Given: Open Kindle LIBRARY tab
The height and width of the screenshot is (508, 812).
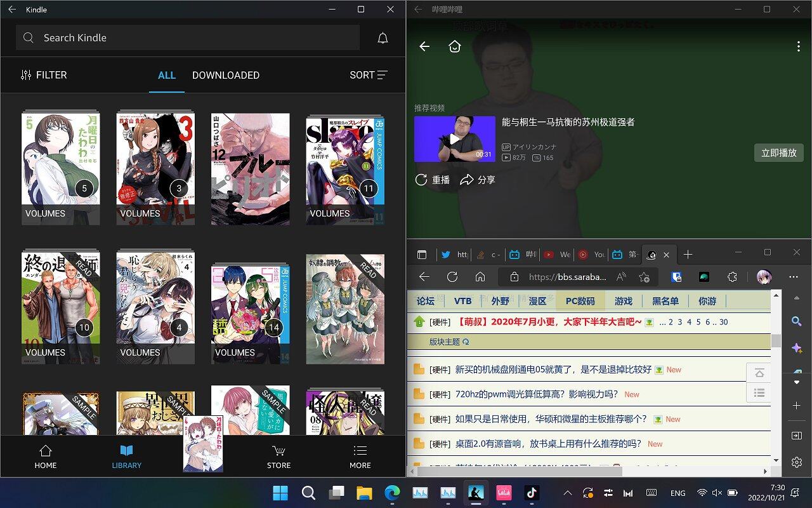Looking at the screenshot, I should click(x=127, y=457).
